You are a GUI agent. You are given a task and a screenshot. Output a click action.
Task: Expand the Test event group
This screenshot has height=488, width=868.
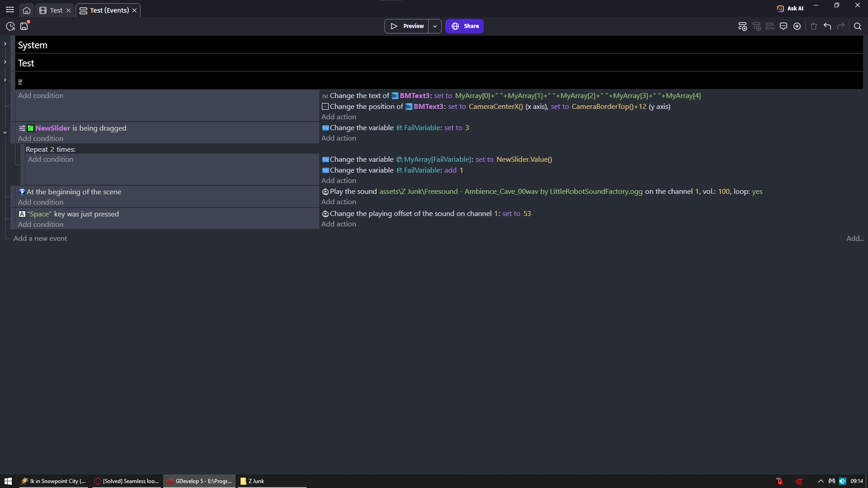(5, 62)
